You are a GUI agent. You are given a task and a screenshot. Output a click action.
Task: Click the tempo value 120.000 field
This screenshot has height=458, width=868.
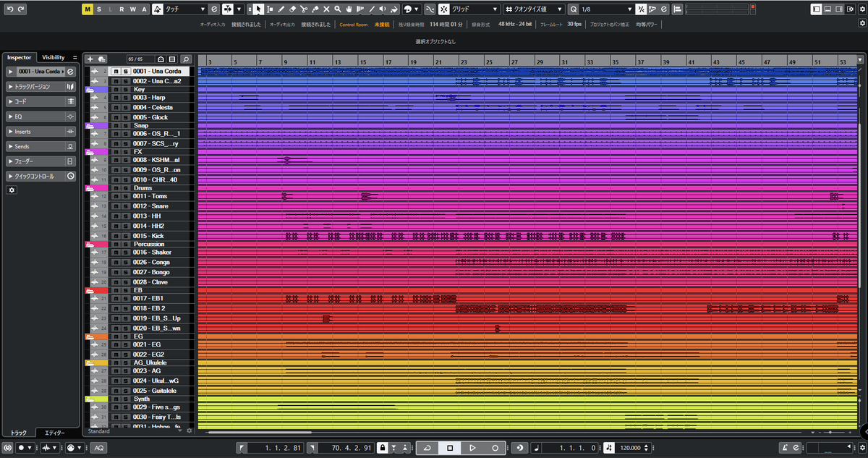[630, 448]
